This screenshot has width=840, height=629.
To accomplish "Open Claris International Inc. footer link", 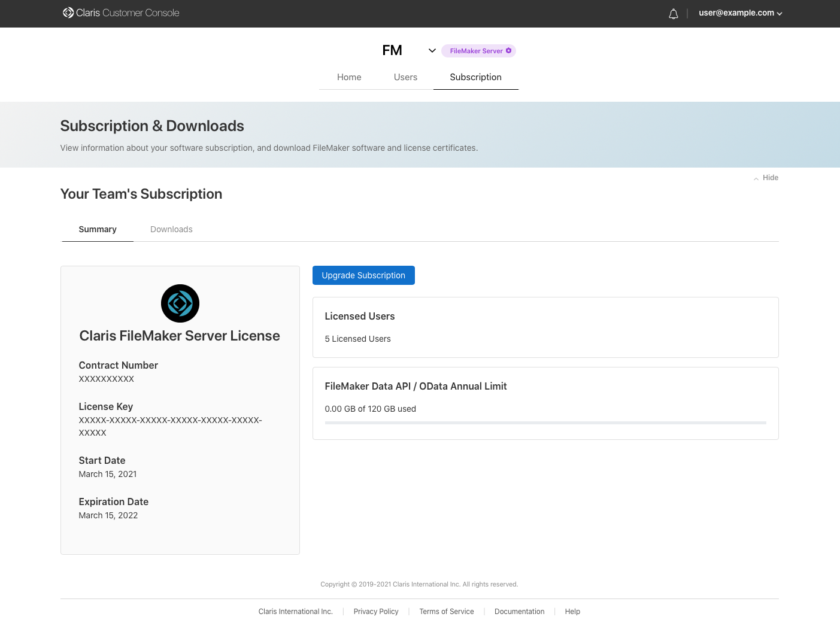I will tap(296, 612).
